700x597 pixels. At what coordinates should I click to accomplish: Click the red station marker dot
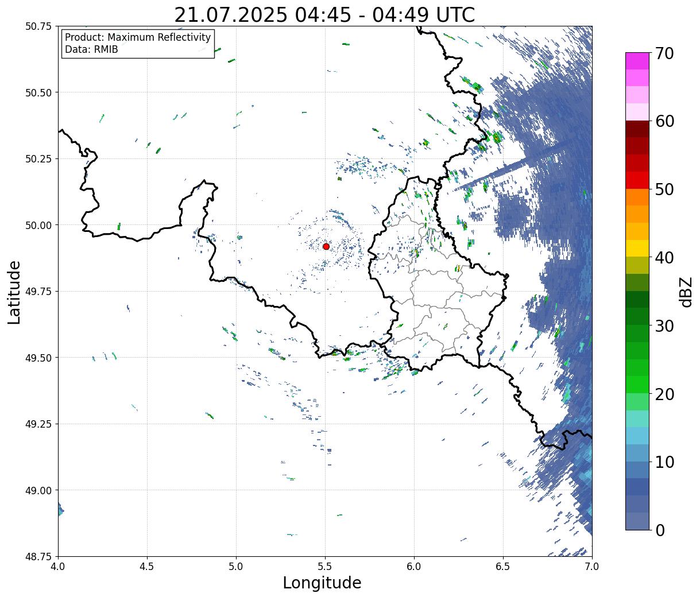tap(326, 246)
